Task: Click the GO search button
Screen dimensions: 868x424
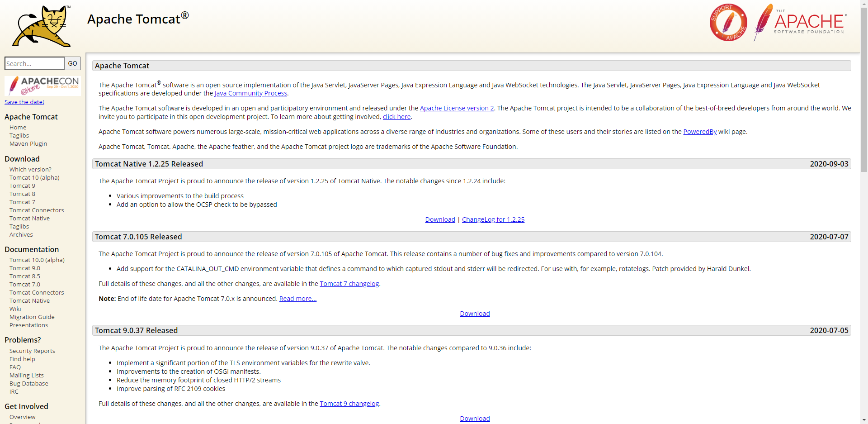Action: tap(73, 63)
